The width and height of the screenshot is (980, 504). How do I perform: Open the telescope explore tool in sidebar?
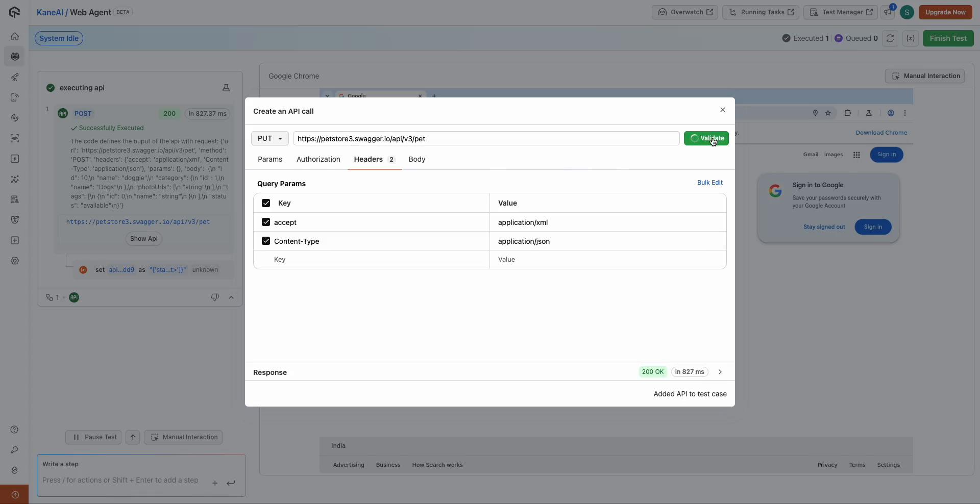tap(15, 77)
